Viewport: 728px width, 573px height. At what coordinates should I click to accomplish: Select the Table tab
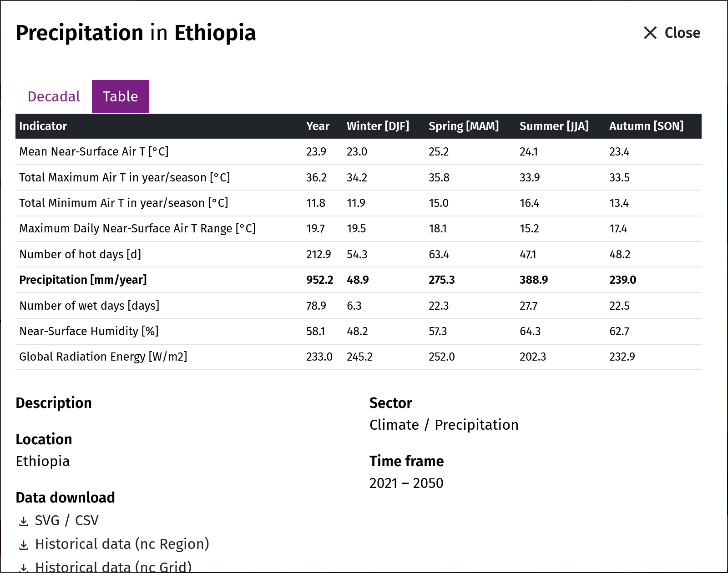click(121, 96)
